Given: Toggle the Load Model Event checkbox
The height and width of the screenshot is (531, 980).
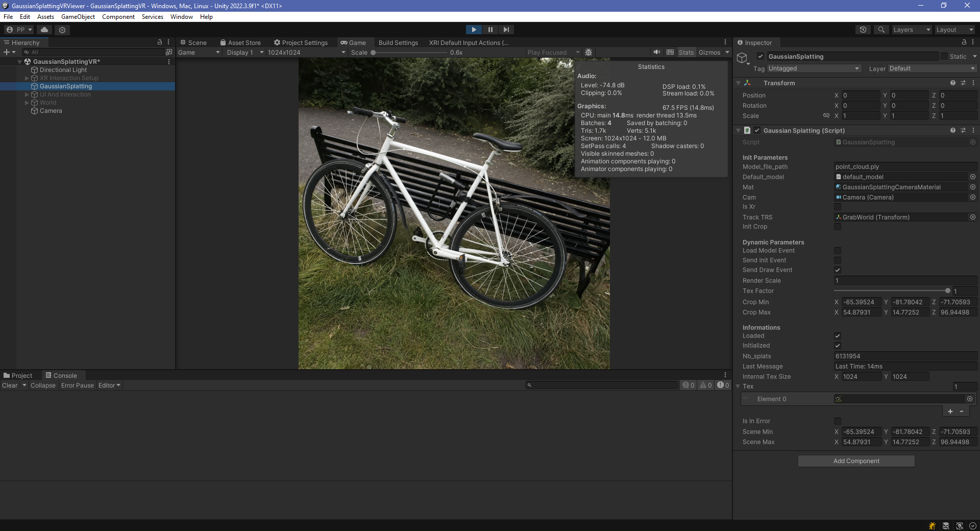Looking at the screenshot, I should pyautogui.click(x=838, y=251).
